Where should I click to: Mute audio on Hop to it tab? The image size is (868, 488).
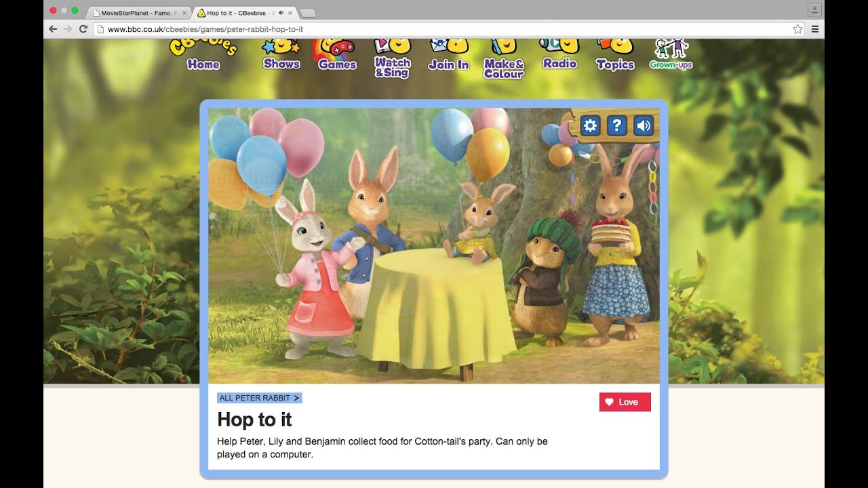(x=281, y=13)
